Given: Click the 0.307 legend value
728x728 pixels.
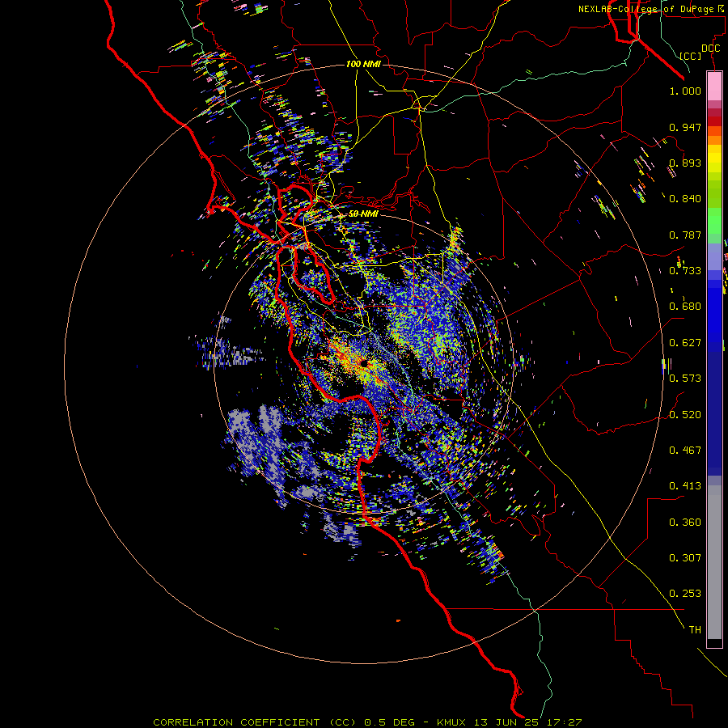Looking at the screenshot, I should coord(685,558).
